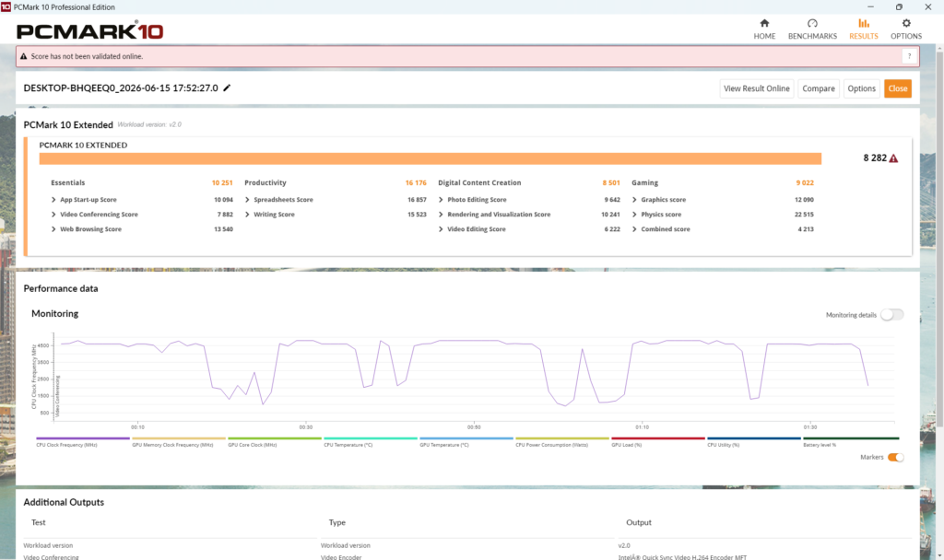Select Battery level legend color
The height and width of the screenshot is (560, 944).
tap(851, 438)
